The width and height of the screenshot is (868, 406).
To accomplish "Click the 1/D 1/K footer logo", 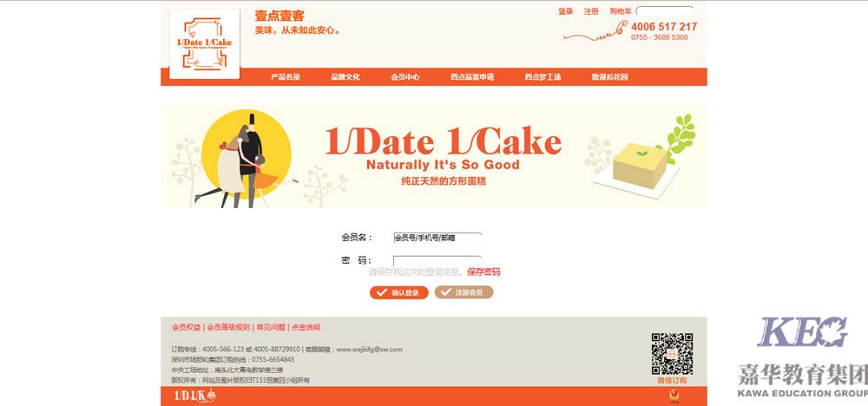I will click(195, 395).
